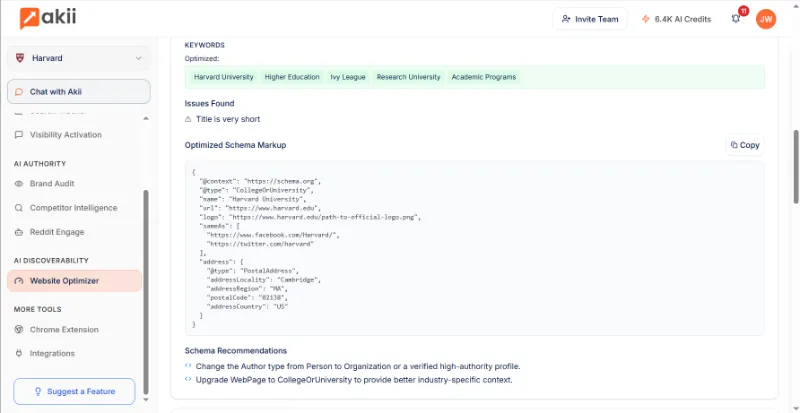Viewport: 800px width, 413px height.
Task: Select Website Optimizer in the sidebar
Action: [x=74, y=281]
